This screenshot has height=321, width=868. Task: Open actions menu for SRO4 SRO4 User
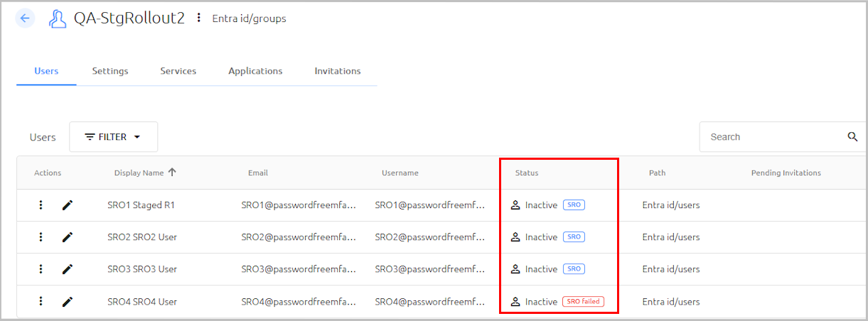pyautogui.click(x=41, y=302)
